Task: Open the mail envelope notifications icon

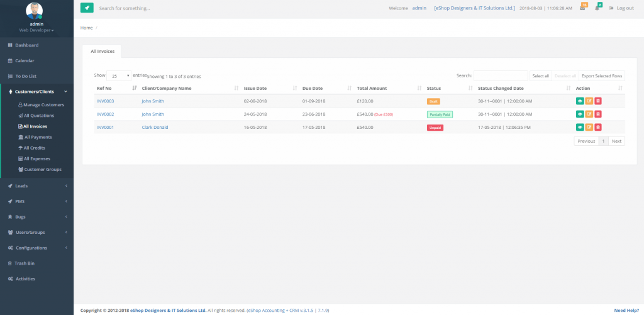Action: pyautogui.click(x=582, y=8)
